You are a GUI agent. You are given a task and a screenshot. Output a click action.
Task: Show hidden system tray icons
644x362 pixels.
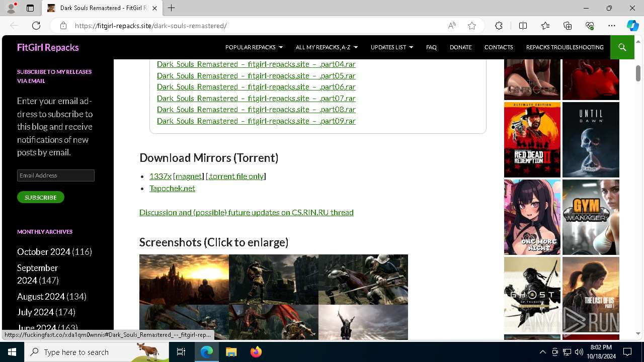point(542,352)
